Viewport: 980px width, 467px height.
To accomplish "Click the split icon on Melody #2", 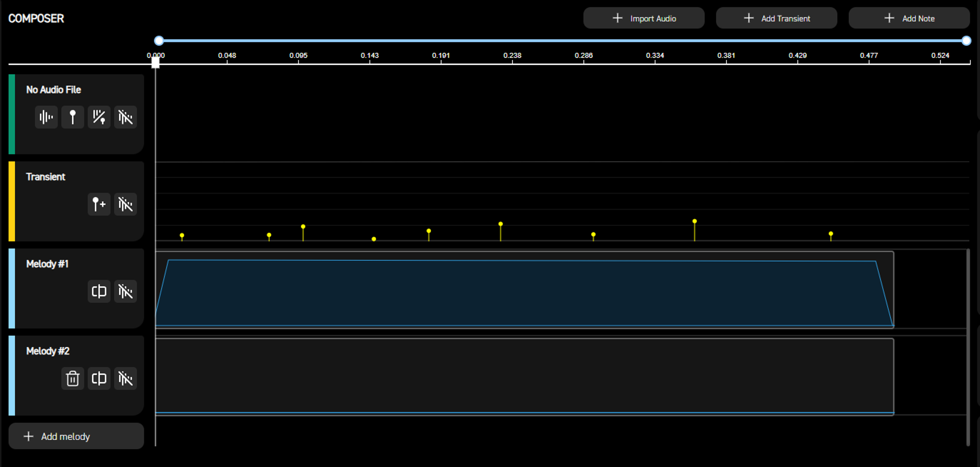I will [x=99, y=379].
